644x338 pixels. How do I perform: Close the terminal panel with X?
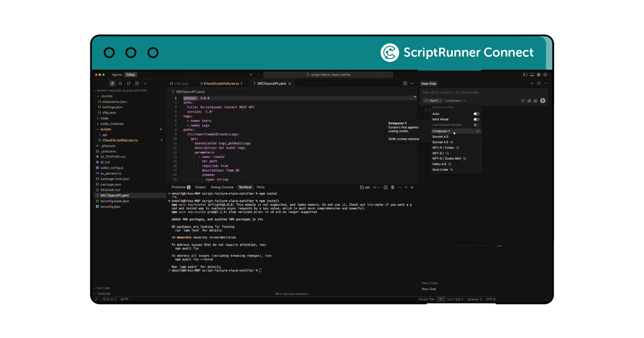point(412,187)
